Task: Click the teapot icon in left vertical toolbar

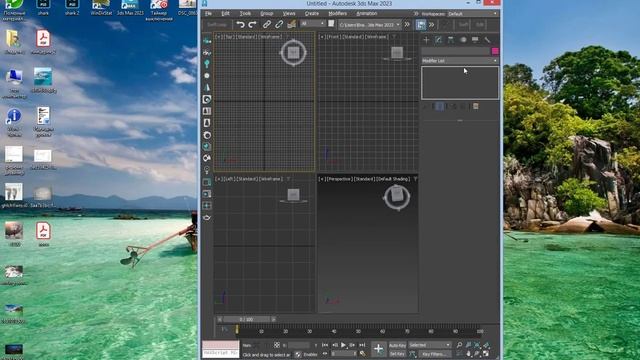Action: (x=207, y=218)
